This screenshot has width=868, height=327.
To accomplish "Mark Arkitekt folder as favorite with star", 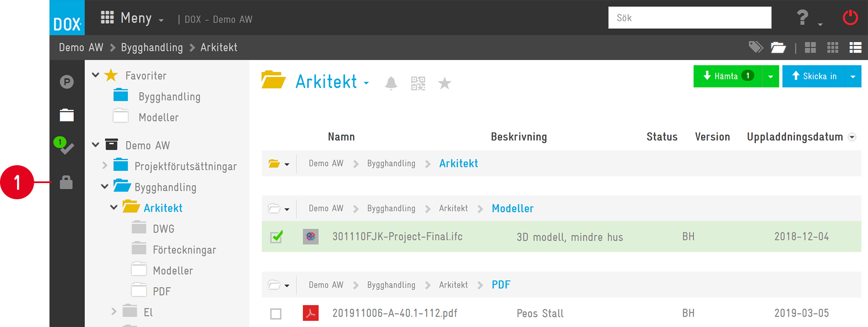I will coord(445,83).
